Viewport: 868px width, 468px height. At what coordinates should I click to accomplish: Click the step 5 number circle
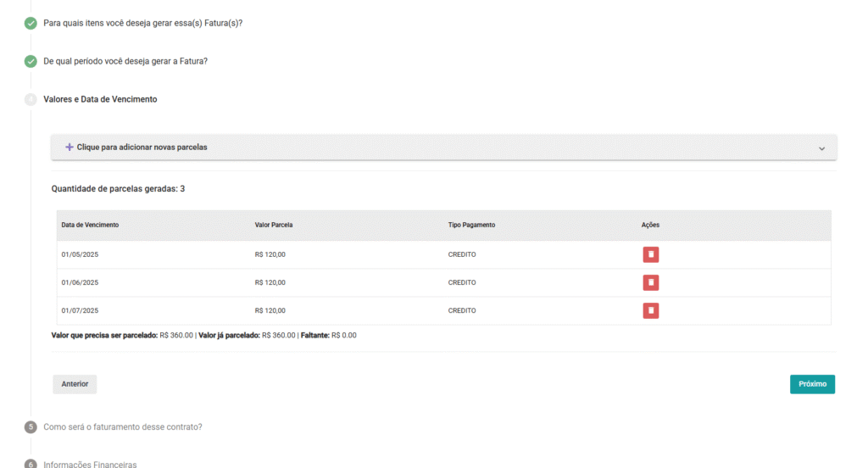[x=31, y=427]
